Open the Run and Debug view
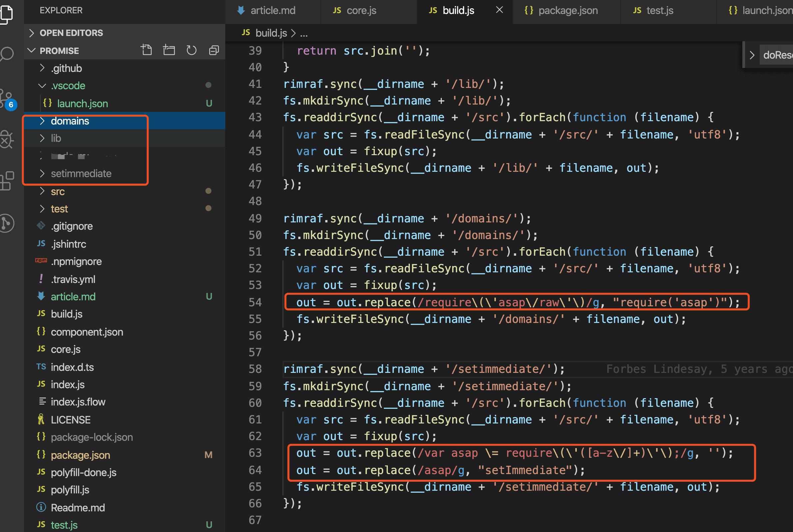 (7, 139)
